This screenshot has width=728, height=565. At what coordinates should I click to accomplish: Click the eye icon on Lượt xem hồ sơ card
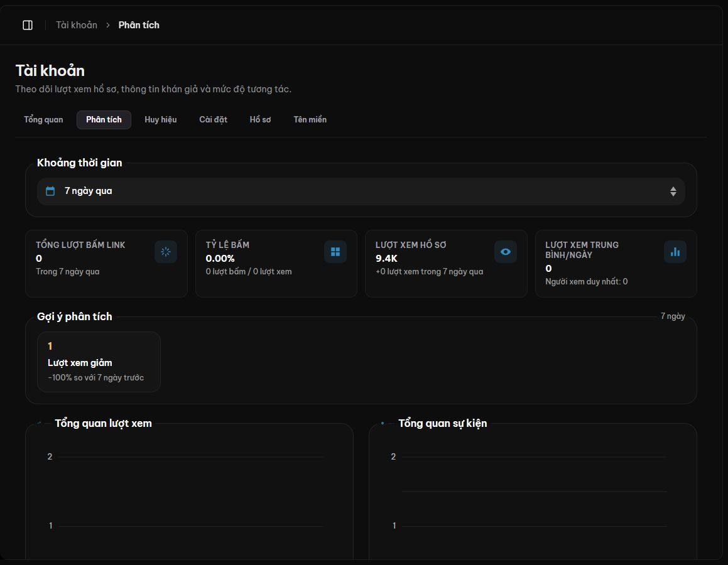[x=506, y=252]
